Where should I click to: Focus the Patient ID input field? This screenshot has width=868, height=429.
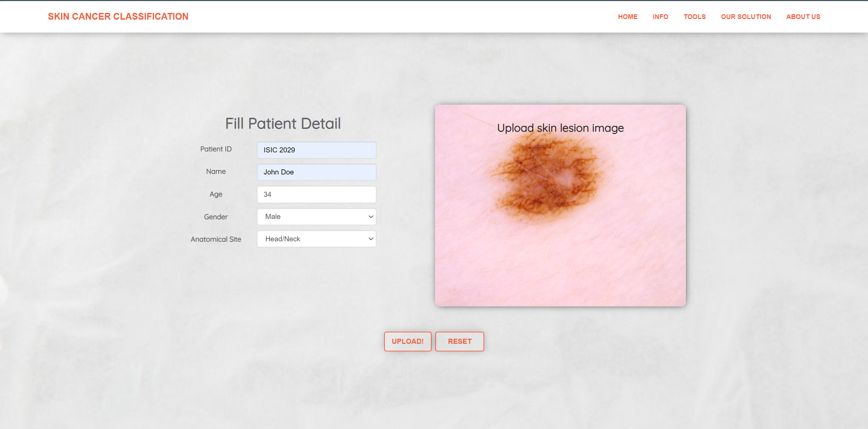tap(316, 150)
